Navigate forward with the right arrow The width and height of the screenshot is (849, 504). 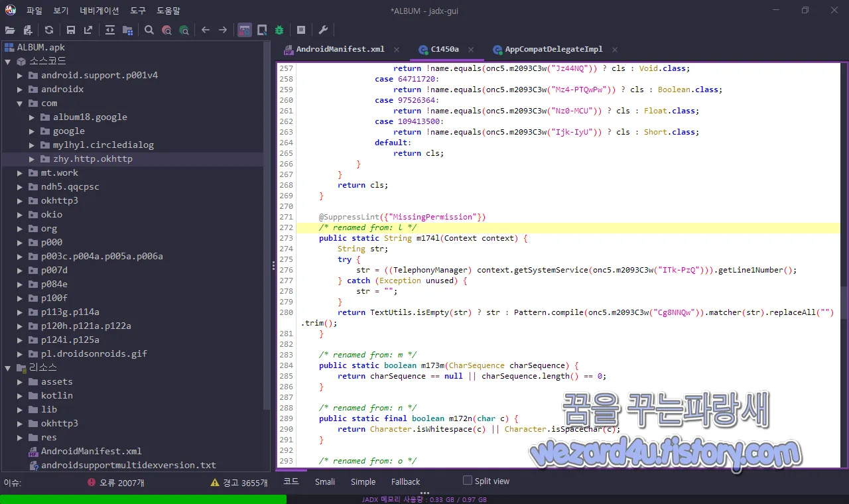click(223, 30)
